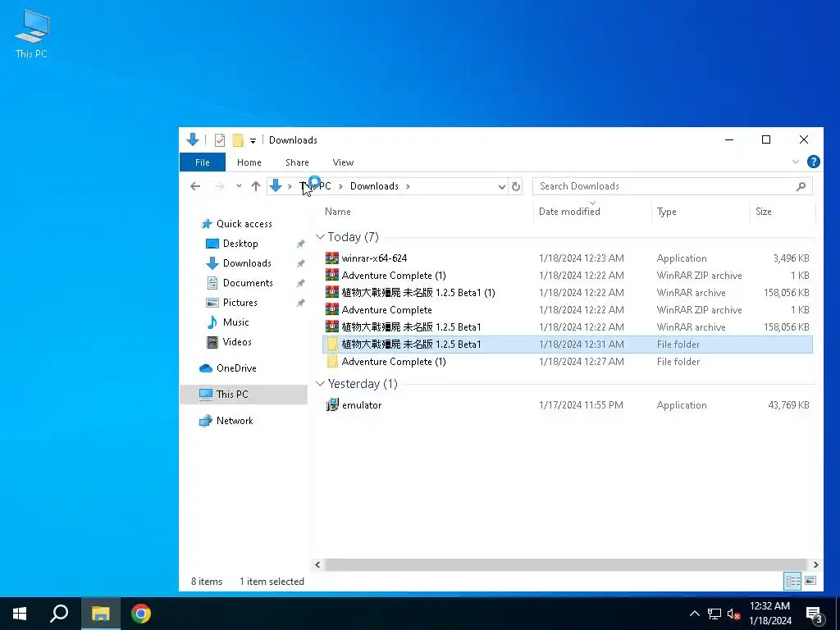The width and height of the screenshot is (840, 630).
Task: Open the taskbar clock and calendar
Action: pos(769,614)
